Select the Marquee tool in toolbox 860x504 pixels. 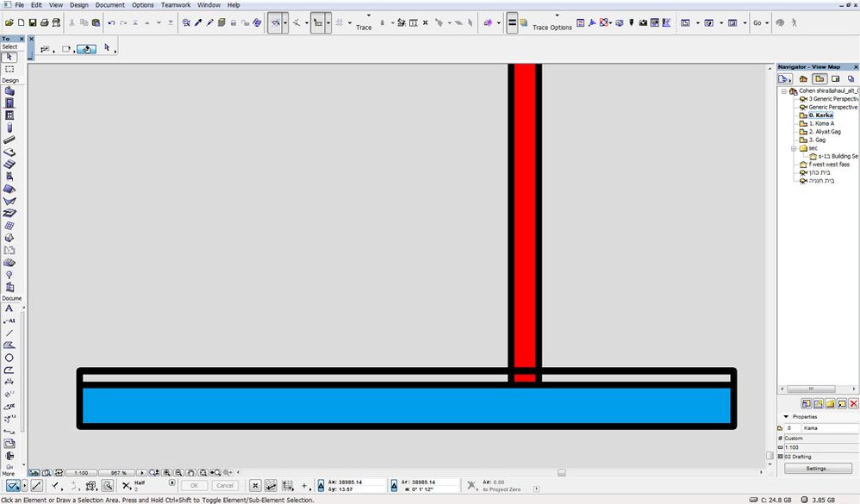coord(9,69)
